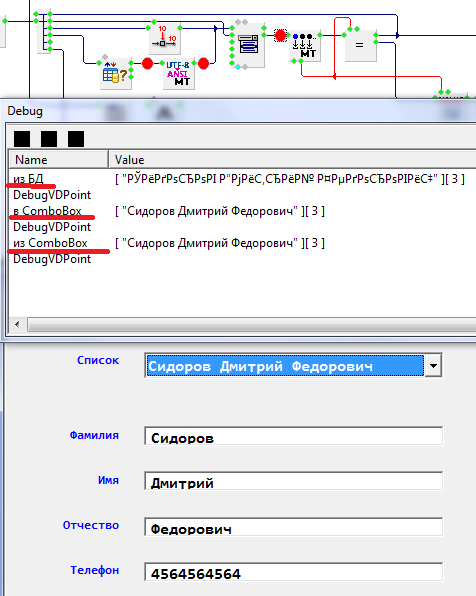Select the hub element with multiple green points
476x596 pixels.
point(44,32)
